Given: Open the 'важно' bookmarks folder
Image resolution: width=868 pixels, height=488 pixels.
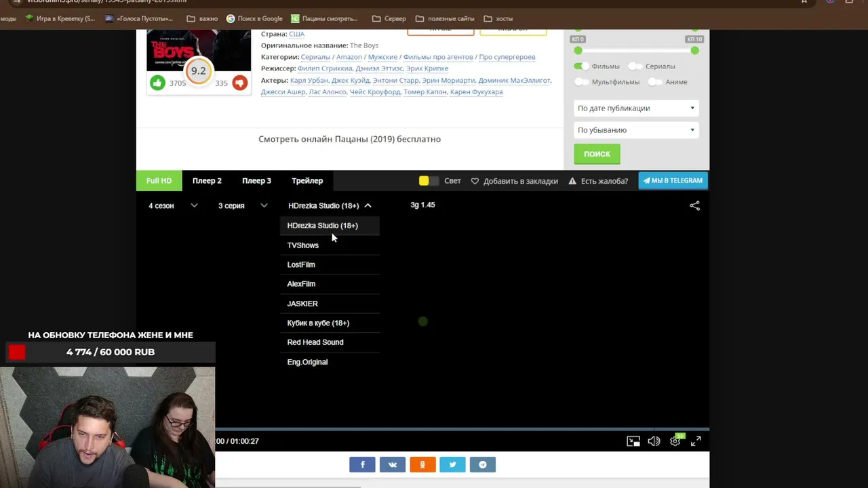Looking at the screenshot, I should (202, 18).
